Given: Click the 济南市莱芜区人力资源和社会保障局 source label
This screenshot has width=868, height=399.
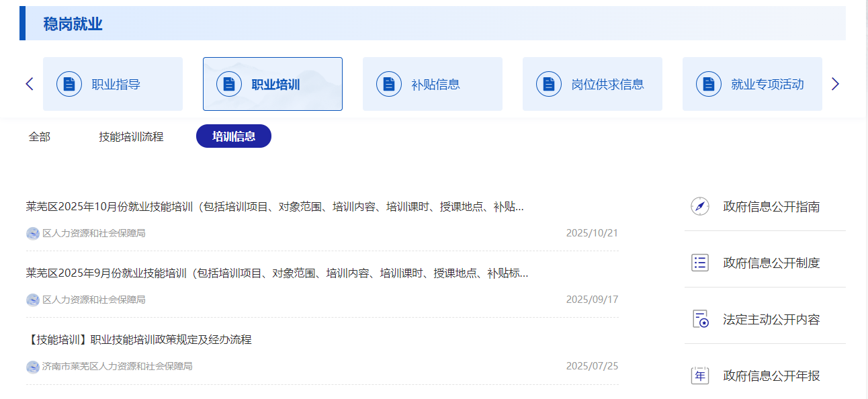Looking at the screenshot, I should click(x=117, y=367).
